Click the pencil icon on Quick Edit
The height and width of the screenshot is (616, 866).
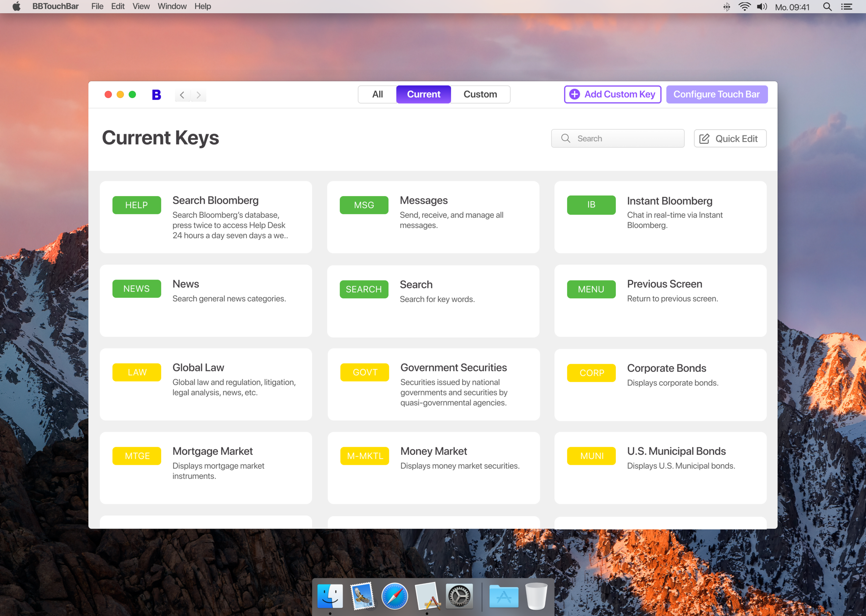point(704,139)
